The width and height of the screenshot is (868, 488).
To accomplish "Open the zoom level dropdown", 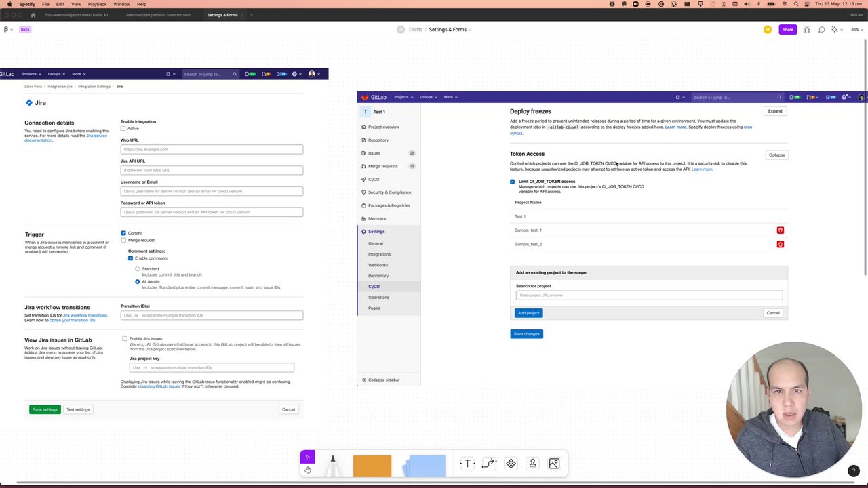I will (856, 30).
